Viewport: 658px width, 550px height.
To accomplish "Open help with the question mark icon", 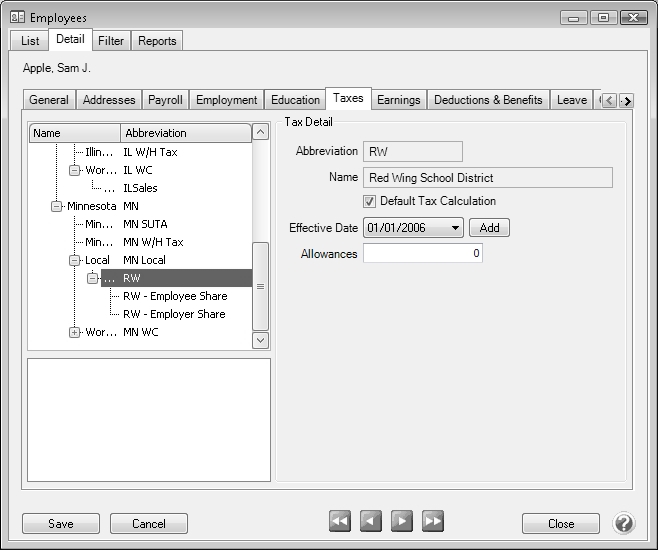I will tap(624, 523).
